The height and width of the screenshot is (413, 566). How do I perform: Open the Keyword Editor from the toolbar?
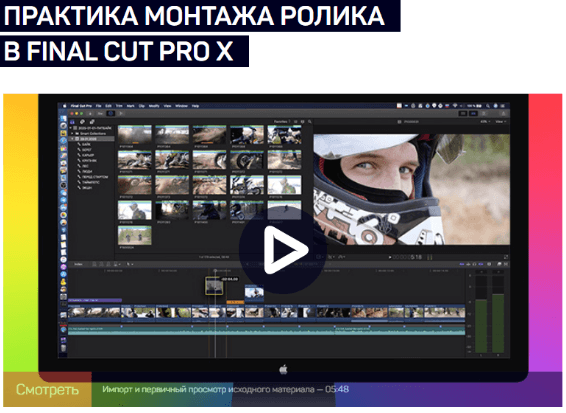pos(100,113)
